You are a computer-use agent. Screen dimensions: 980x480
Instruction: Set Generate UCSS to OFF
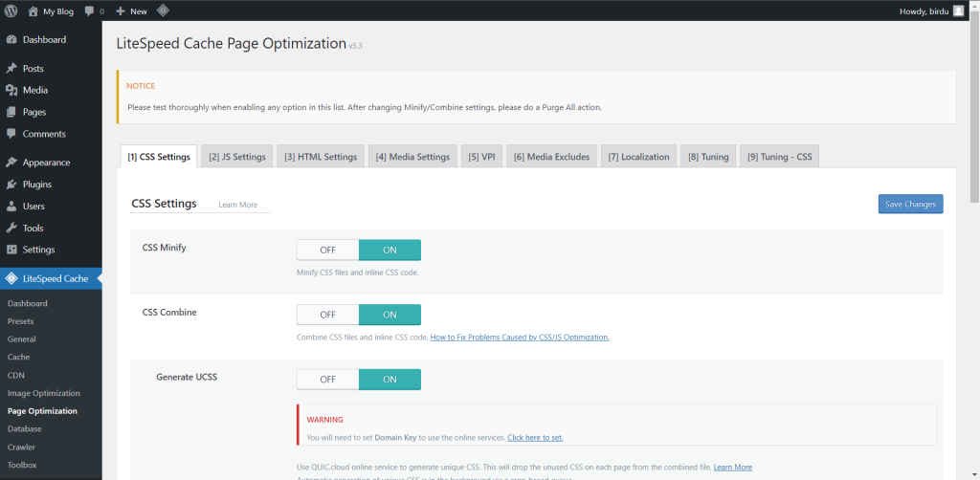click(x=327, y=380)
